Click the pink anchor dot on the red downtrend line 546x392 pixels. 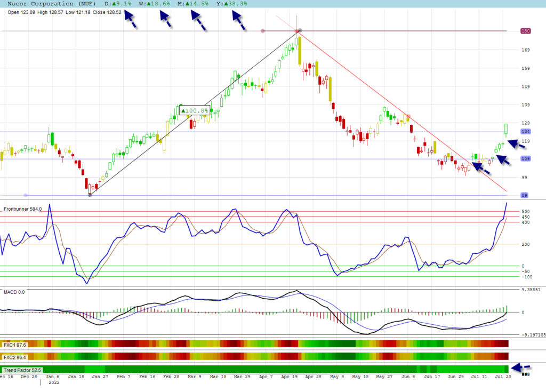[408, 116]
